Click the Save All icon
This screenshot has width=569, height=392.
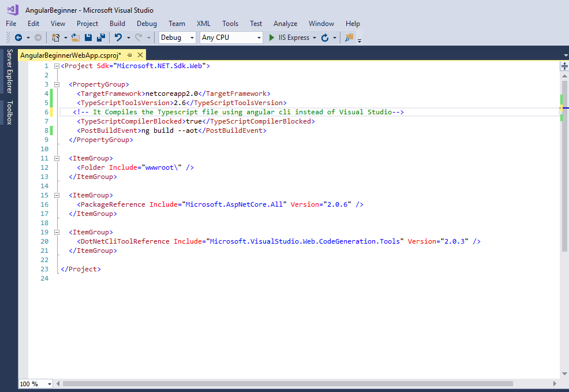coord(100,38)
